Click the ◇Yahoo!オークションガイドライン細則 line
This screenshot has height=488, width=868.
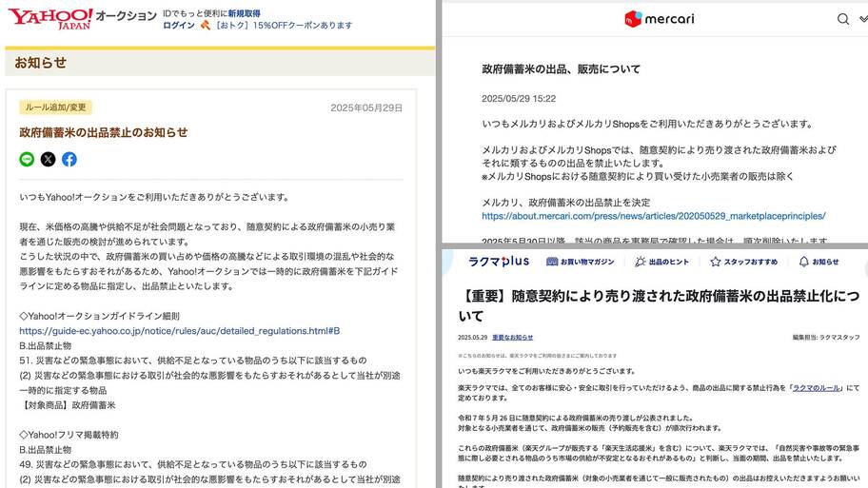pos(100,316)
